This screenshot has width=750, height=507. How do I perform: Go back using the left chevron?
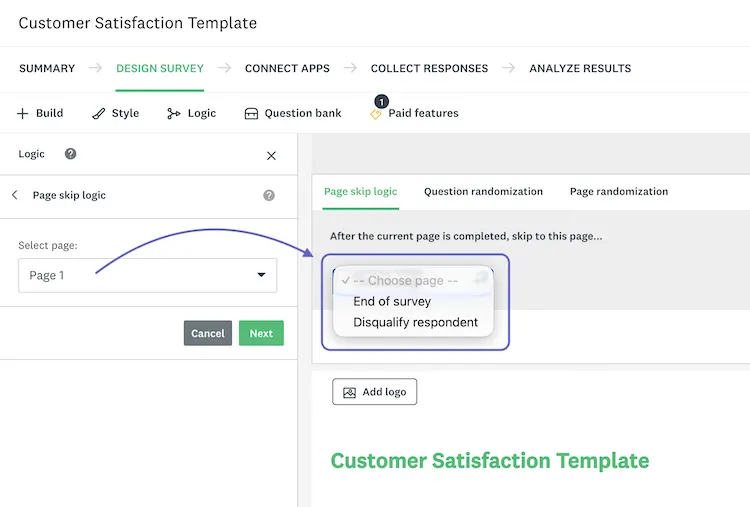[x=15, y=195]
